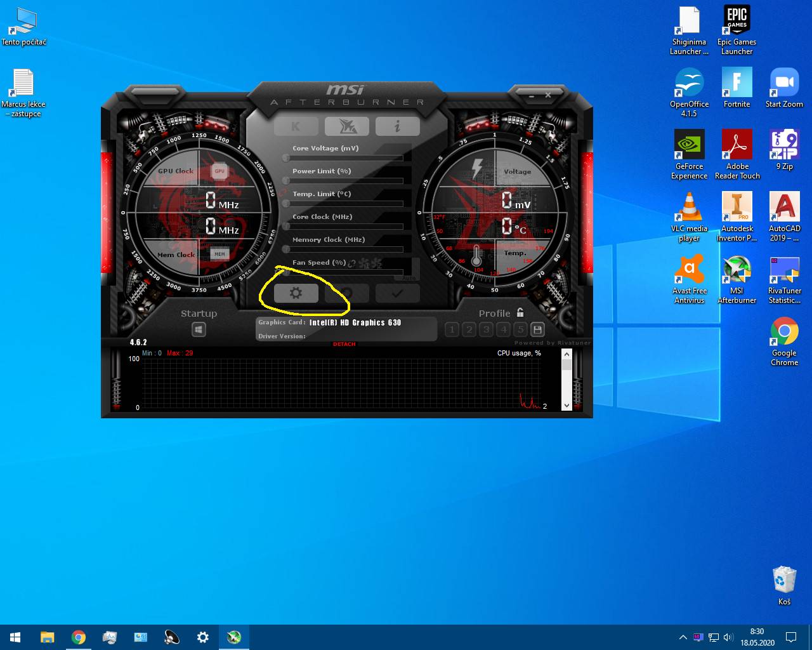Screen dimensions: 812x650
Task: Select the Google Chrome desktop icon
Action: 784,342
